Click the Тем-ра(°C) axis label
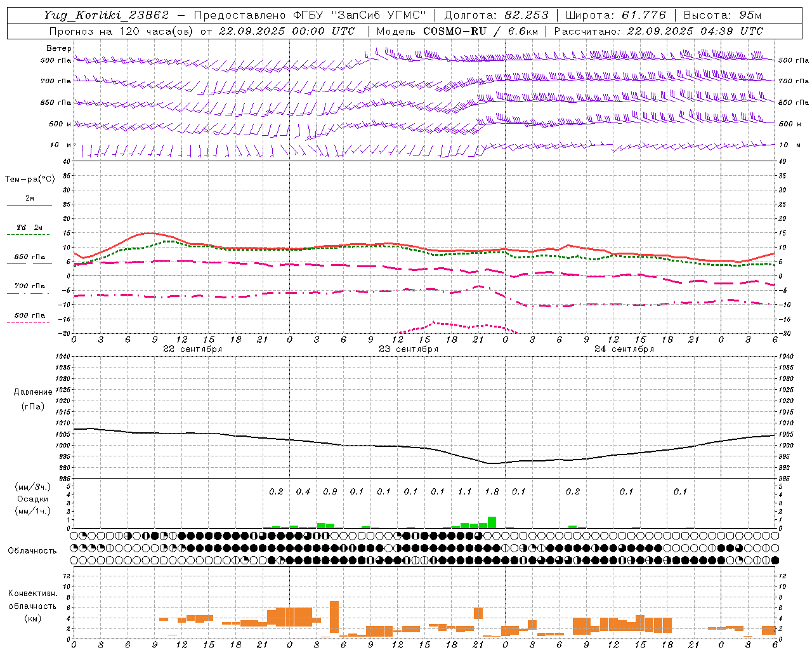 point(30,180)
